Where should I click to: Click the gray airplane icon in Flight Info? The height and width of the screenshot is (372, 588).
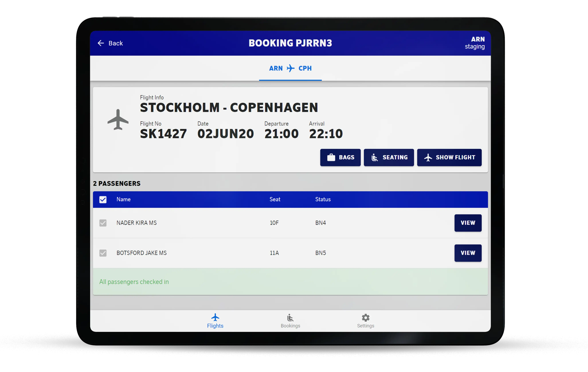[118, 119]
